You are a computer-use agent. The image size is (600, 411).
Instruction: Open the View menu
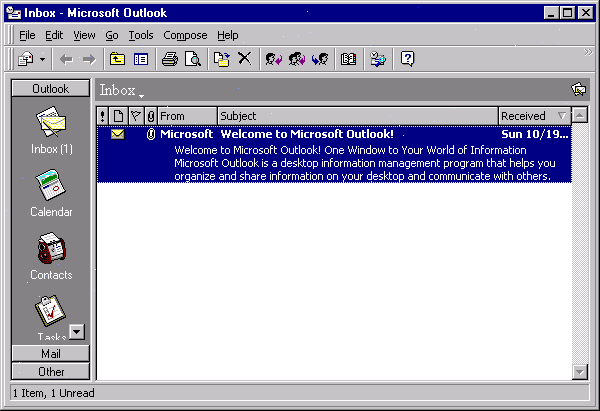point(84,35)
